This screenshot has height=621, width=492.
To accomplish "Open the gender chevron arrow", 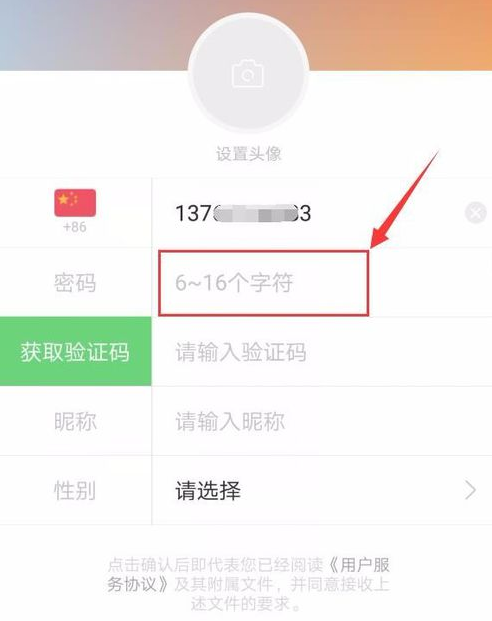I will pyautogui.click(x=471, y=490).
